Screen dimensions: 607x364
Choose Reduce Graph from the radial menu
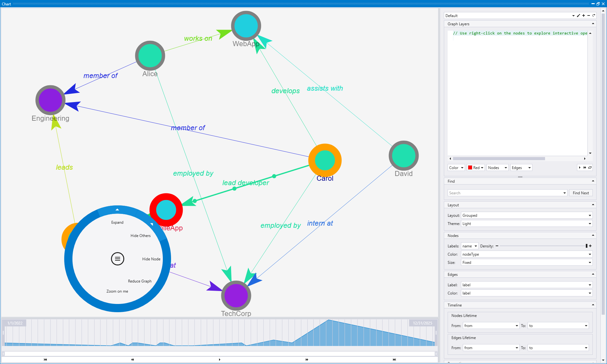(139, 281)
